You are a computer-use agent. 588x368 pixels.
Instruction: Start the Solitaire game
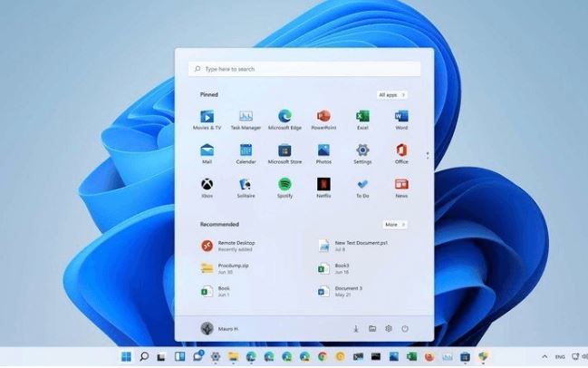(246, 188)
